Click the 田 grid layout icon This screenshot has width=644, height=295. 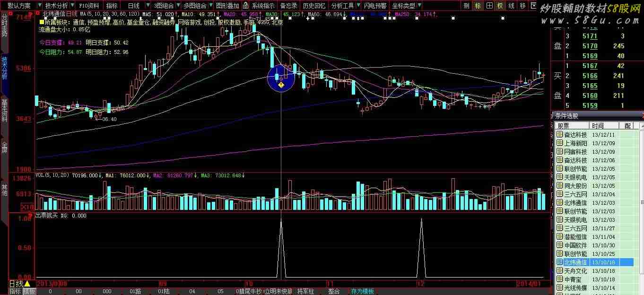[489, 6]
